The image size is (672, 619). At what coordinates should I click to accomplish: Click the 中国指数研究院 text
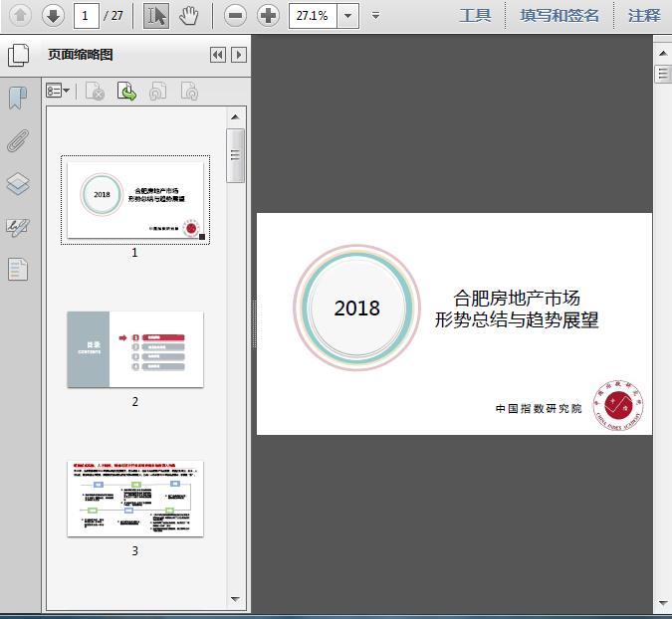tap(539, 408)
